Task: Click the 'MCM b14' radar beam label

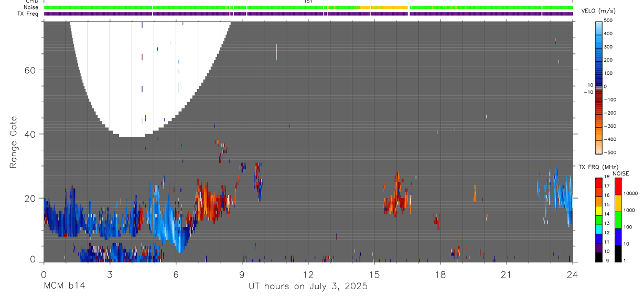Action: point(65,287)
